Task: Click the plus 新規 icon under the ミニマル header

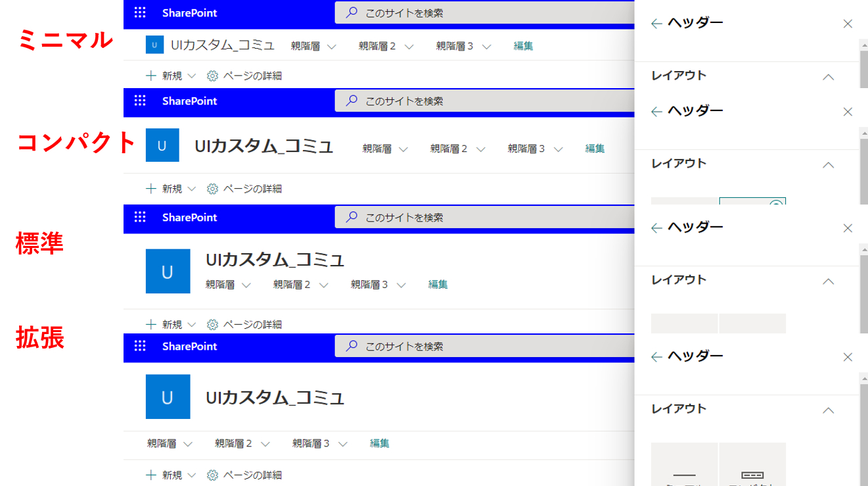Action: click(151, 76)
